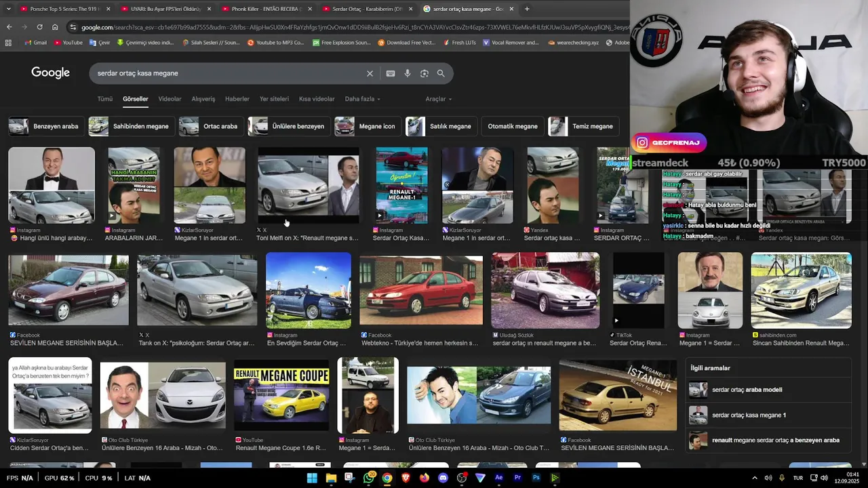Open the microphone tray icon
868x488 pixels.
(x=782, y=478)
